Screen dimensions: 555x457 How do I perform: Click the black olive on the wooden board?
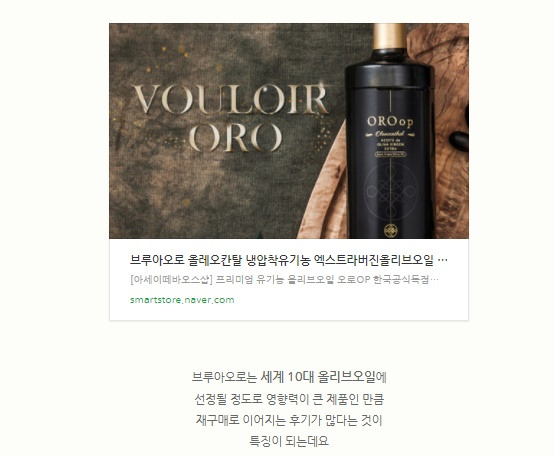pos(459,140)
